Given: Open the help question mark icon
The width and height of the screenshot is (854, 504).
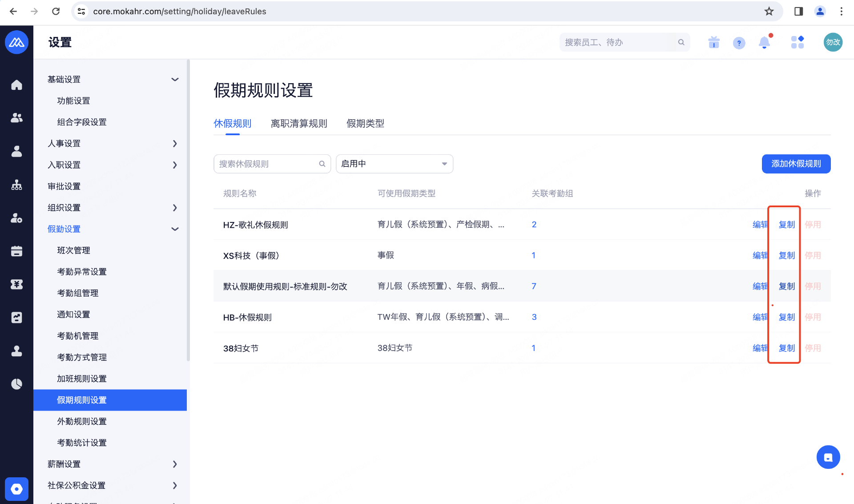Looking at the screenshot, I should (x=739, y=43).
